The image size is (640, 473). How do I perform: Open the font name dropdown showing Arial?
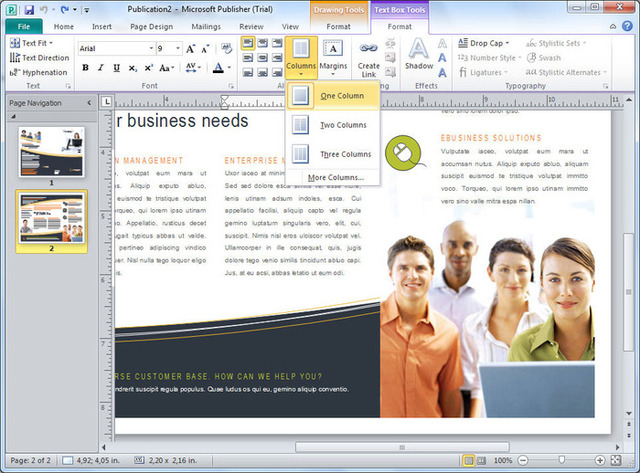tap(116, 49)
